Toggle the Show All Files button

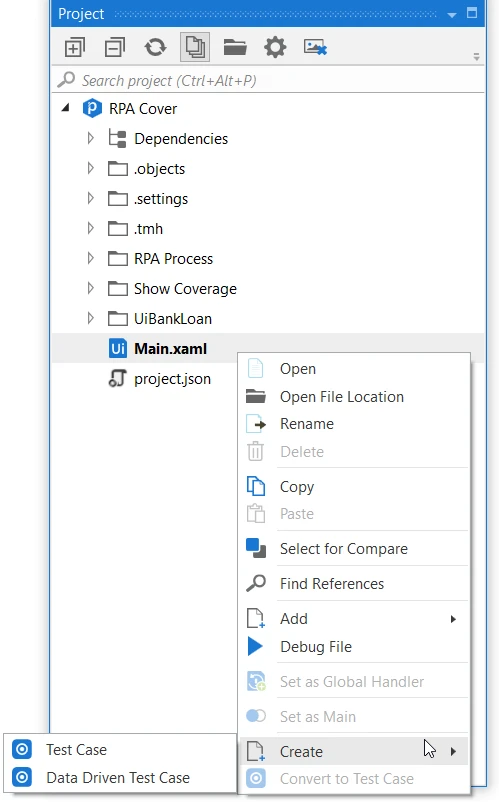pos(195,47)
